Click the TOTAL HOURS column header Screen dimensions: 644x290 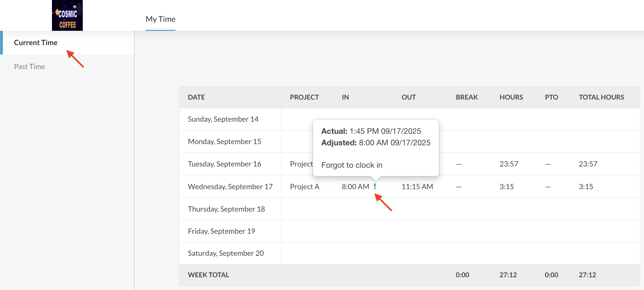601,97
